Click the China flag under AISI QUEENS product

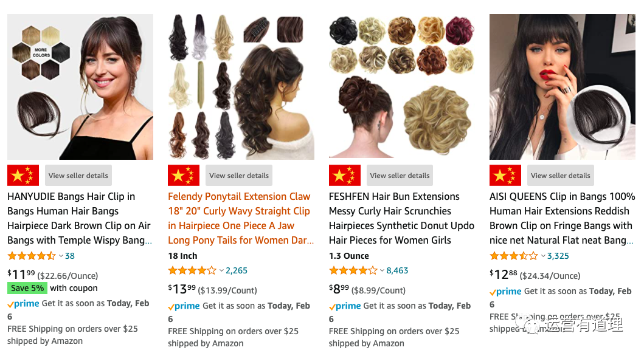[x=505, y=175]
